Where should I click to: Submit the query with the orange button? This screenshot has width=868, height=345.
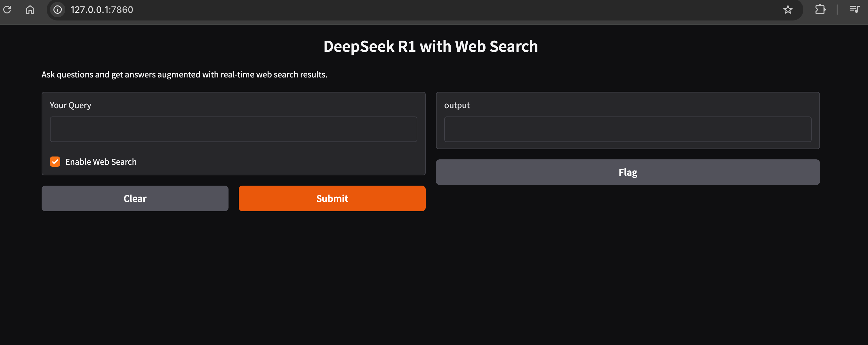tap(332, 198)
